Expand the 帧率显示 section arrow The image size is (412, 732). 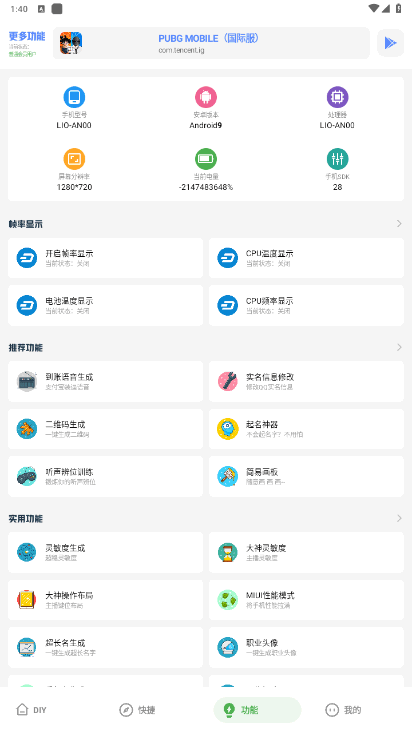point(399,224)
